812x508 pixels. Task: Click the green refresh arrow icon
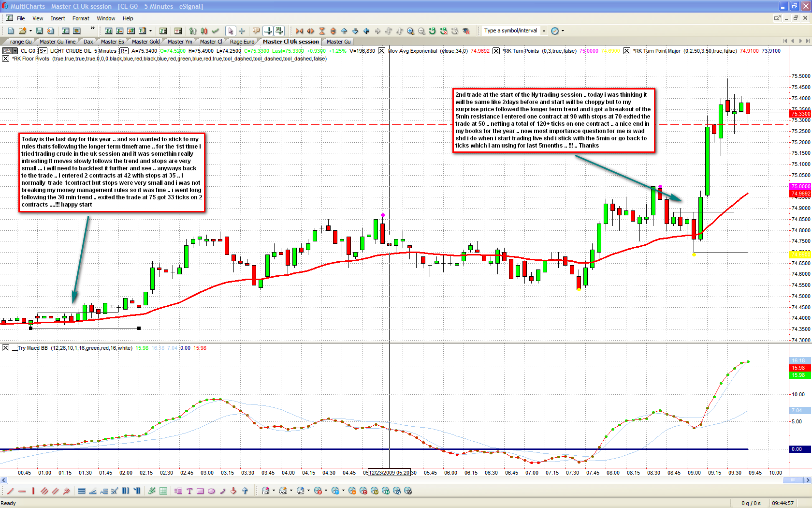coord(433,31)
